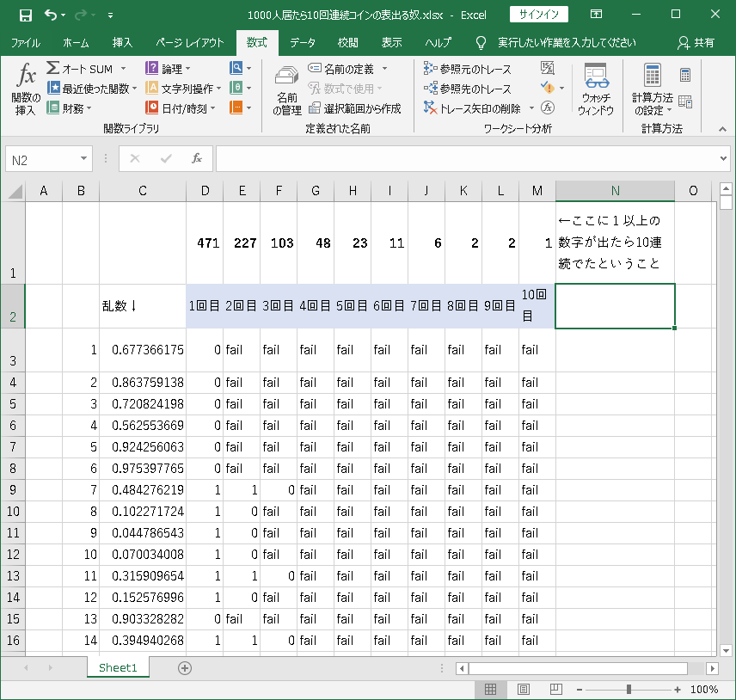Click 参照先のトレース (Trace Dependents)
The image size is (736, 700).
468,89
